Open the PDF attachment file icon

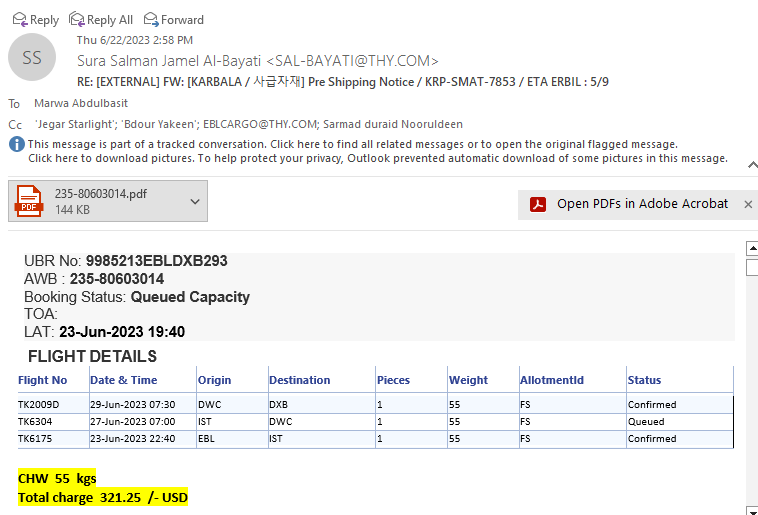pyautogui.click(x=29, y=201)
